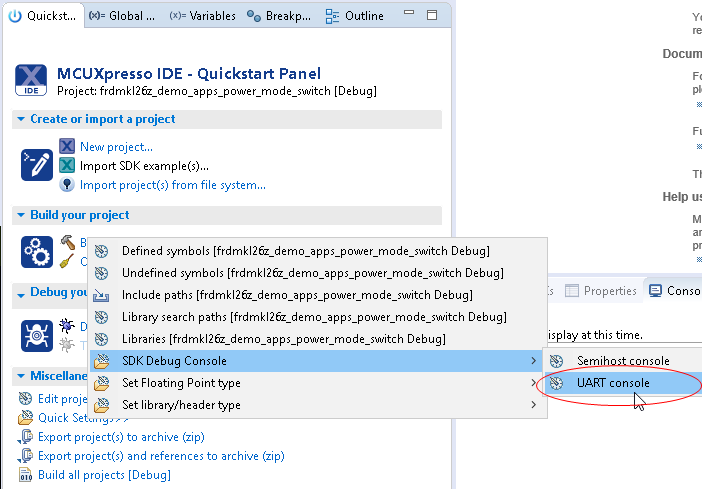Click the Export project(s) to archive icon
Viewport: 702px width, 489px height.
click(x=26, y=436)
